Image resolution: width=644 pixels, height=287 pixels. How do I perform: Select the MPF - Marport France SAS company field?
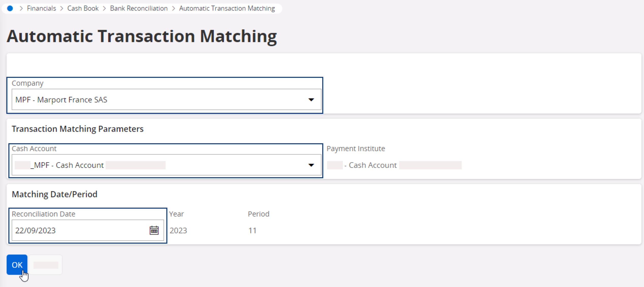click(x=157, y=100)
